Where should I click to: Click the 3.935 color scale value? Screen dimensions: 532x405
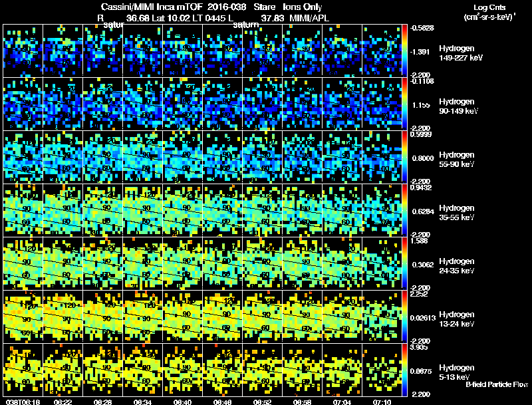(x=419, y=347)
